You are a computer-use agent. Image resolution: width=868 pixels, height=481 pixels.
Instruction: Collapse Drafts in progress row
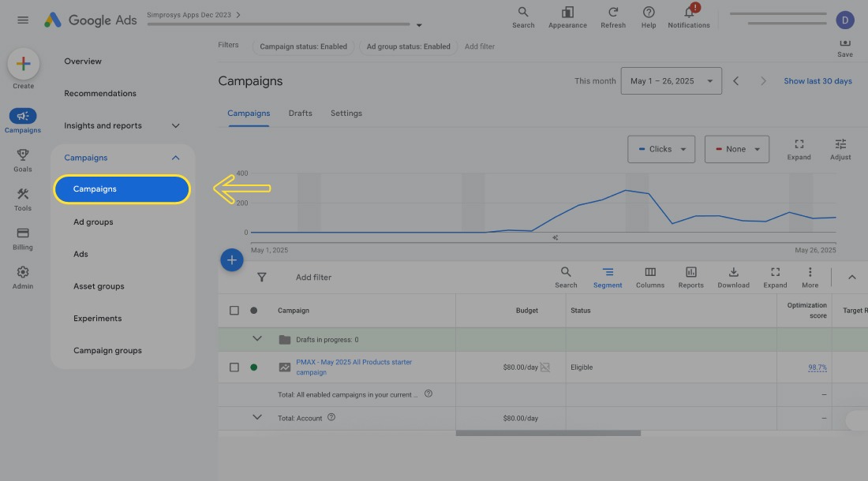[x=257, y=339]
